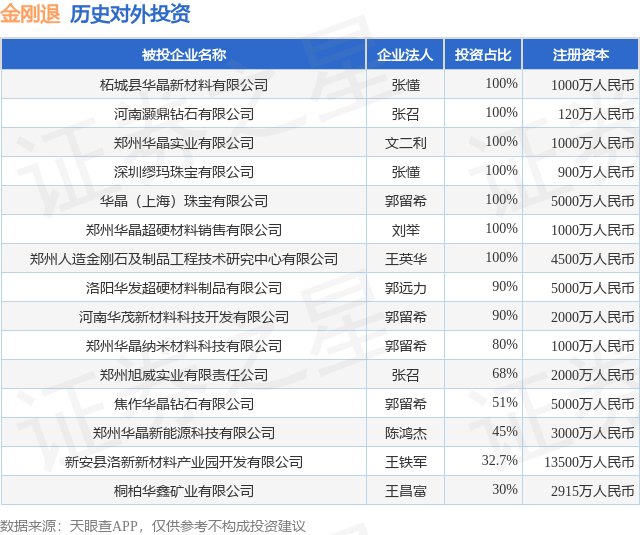The image size is (640, 535).
Task: Click the 13500万人民币 registered capital
Action: pos(589,462)
